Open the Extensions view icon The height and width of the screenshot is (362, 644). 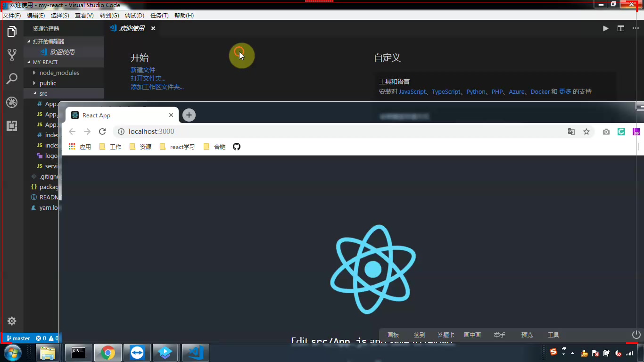point(12,126)
